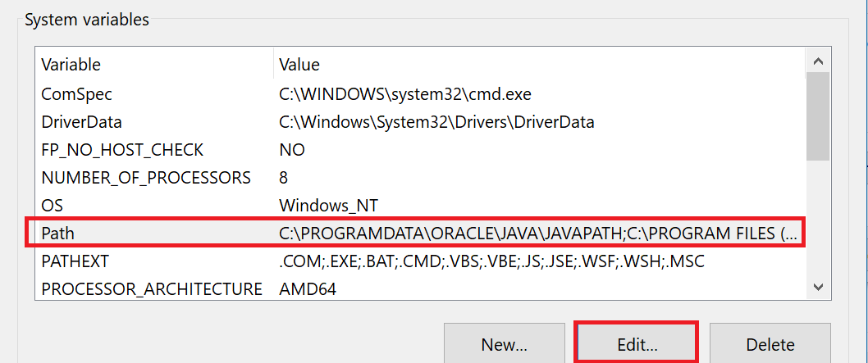
Task: Select the DriverData variable row
Action: (81, 122)
